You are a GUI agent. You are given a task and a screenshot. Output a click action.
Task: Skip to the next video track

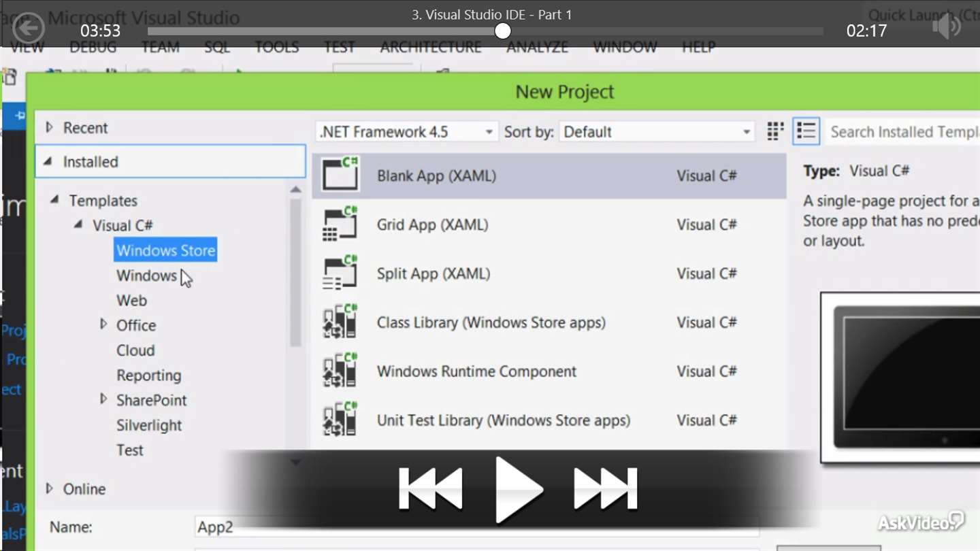pyautogui.click(x=605, y=488)
